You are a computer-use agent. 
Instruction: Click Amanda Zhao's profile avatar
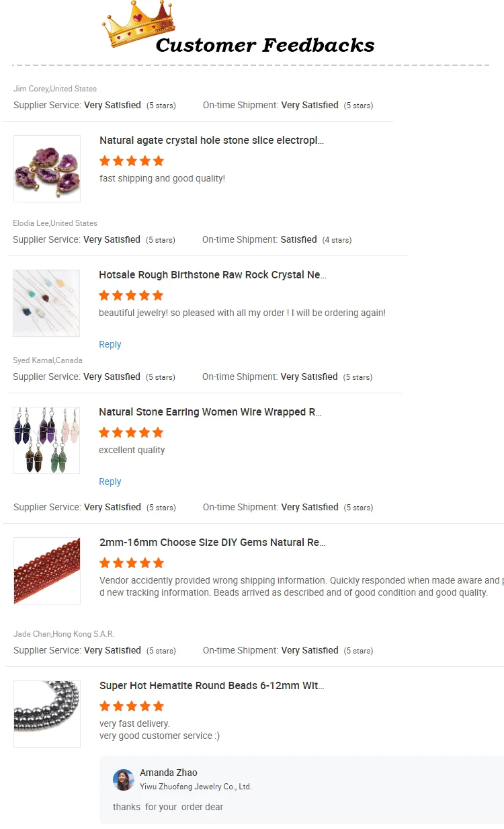point(124,779)
